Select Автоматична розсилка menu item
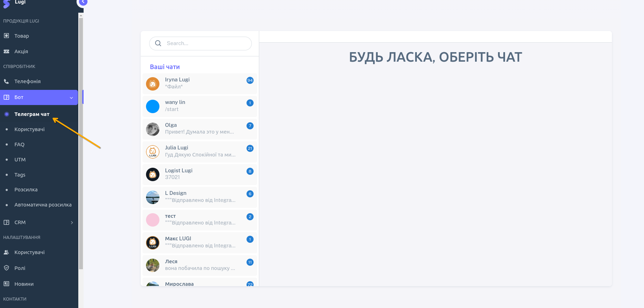Image resolution: width=644 pixels, height=308 pixels. point(43,205)
